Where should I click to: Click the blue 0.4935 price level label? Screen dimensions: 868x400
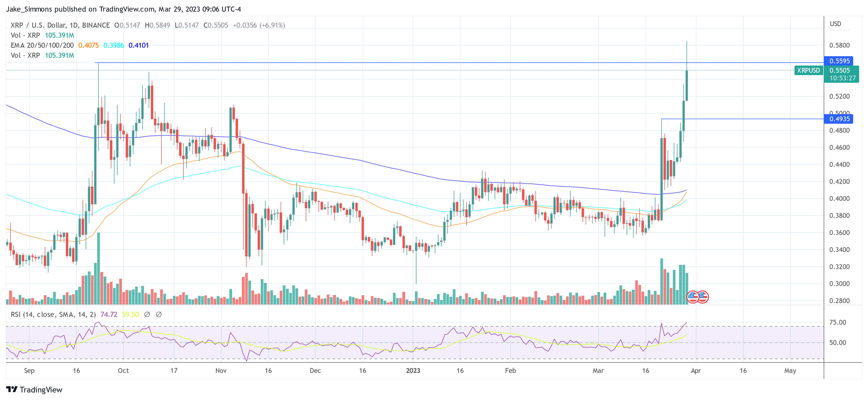(x=839, y=119)
